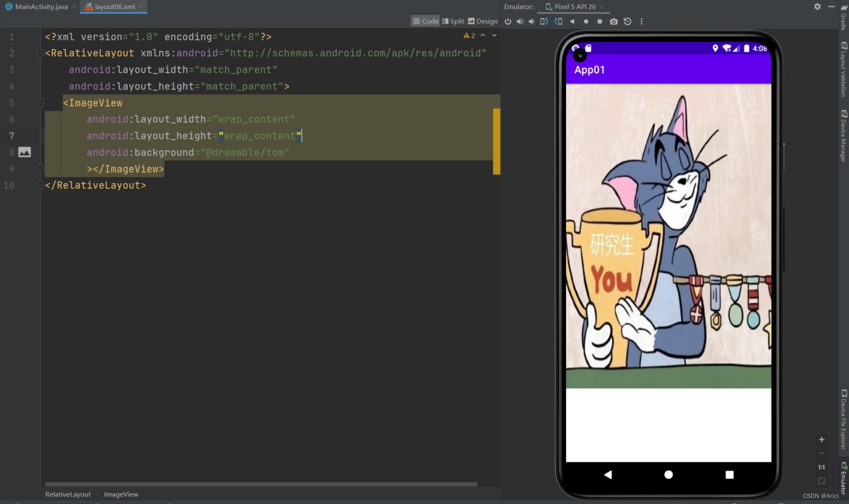This screenshot has width=849, height=504.
Task: Switch editor to Design view
Action: [x=483, y=21]
